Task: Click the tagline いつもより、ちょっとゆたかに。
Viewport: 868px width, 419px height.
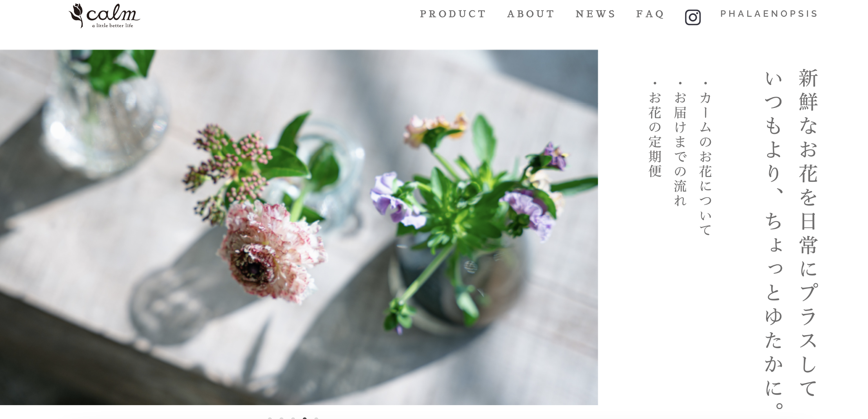Action: click(774, 240)
